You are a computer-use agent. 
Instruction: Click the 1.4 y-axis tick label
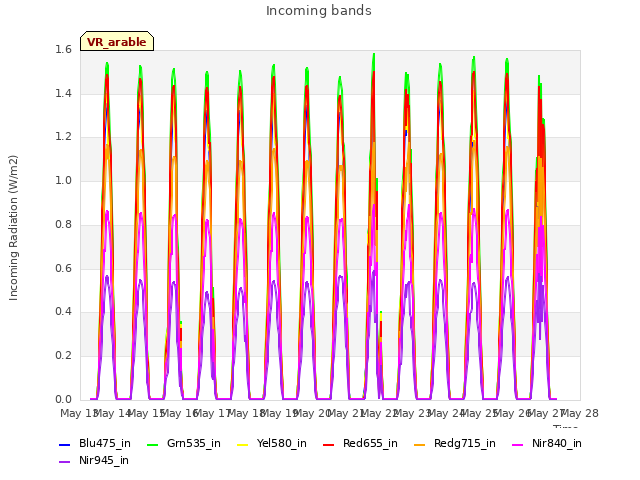63,93
